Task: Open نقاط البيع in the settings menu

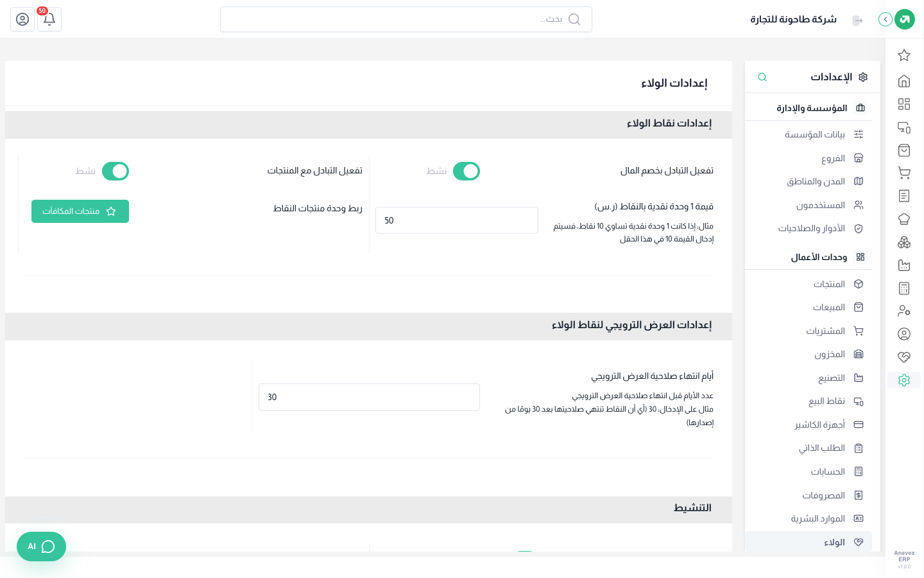Action: coord(809,401)
